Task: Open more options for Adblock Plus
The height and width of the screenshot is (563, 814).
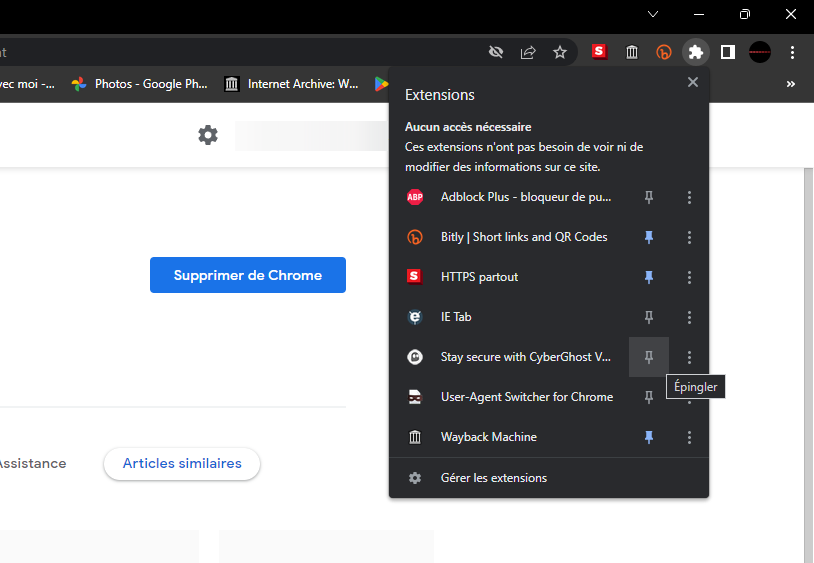Action: pyautogui.click(x=689, y=197)
